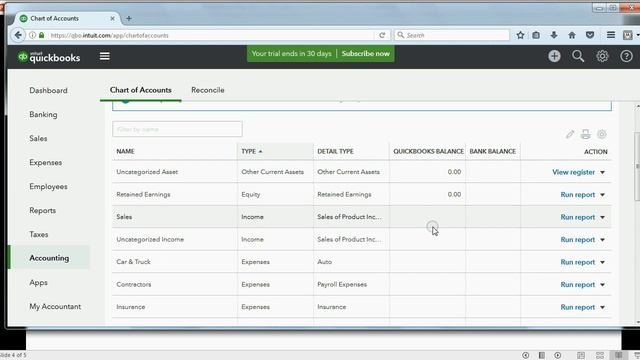Open Dashboard in the sidebar
The width and height of the screenshot is (640, 360).
click(x=48, y=90)
